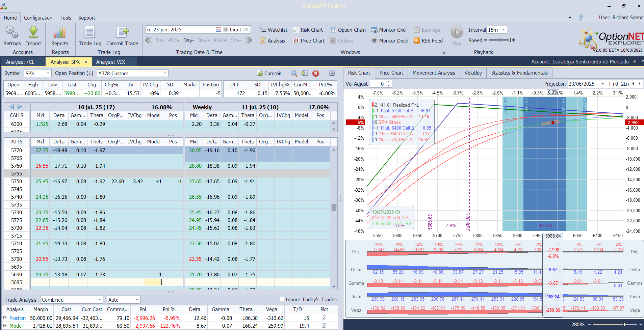Open the RSS Feed window
Image resolution: width=644 pixels, height=330 pixels.
coord(428,40)
